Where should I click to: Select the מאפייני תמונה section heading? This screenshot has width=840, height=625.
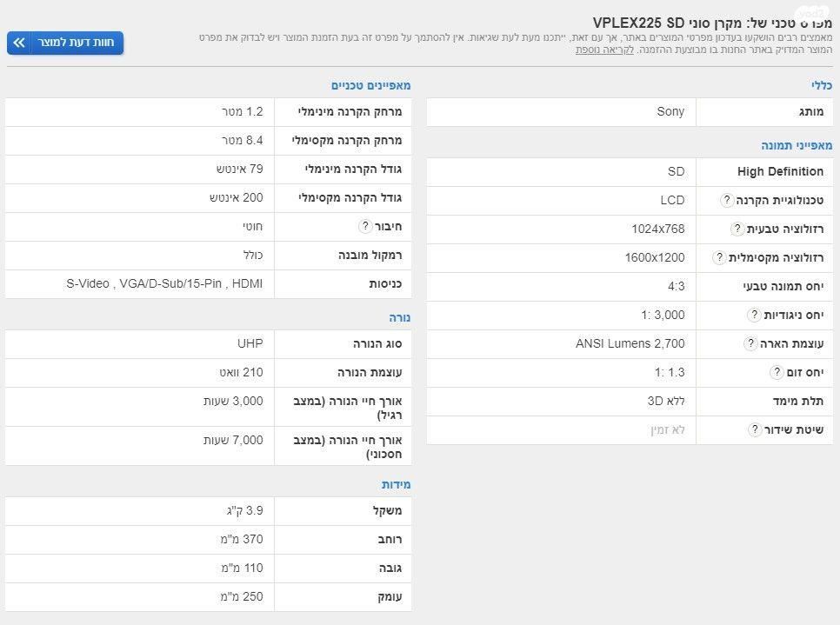tap(797, 146)
